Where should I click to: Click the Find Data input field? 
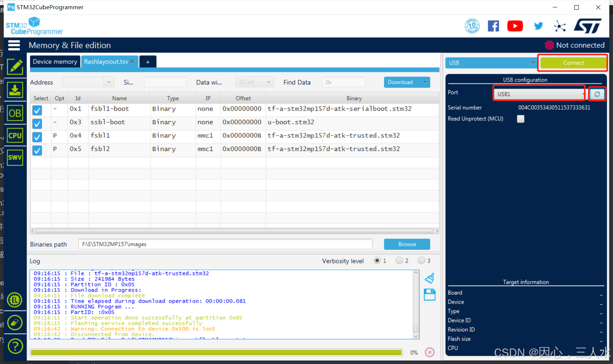click(x=344, y=82)
